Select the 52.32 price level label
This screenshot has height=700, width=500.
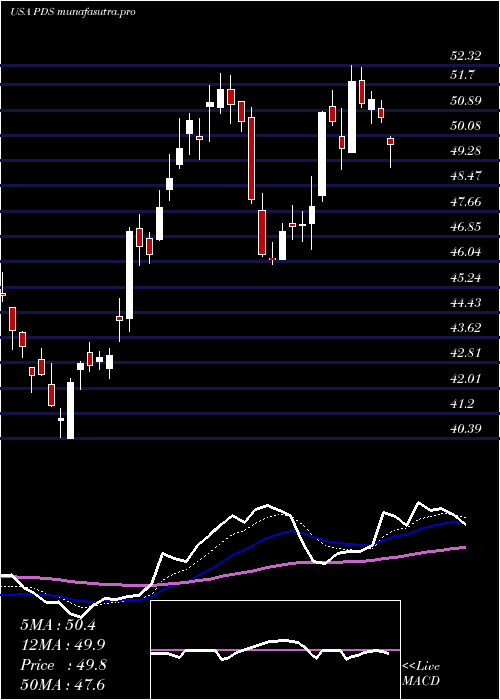[466, 56]
